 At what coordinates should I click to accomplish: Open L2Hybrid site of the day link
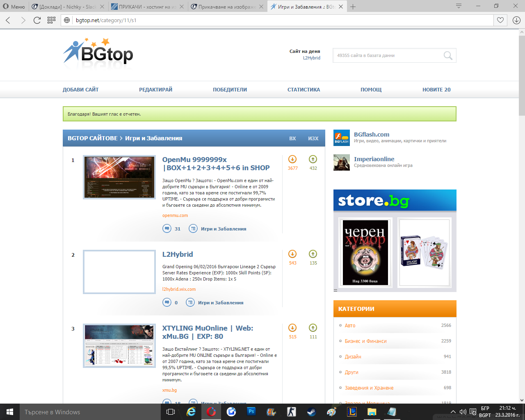tap(312, 58)
